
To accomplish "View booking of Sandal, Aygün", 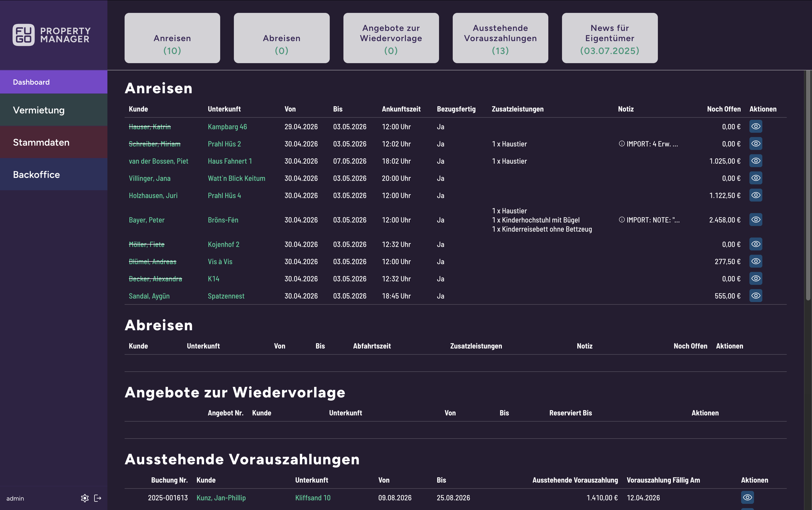I will coord(756,296).
